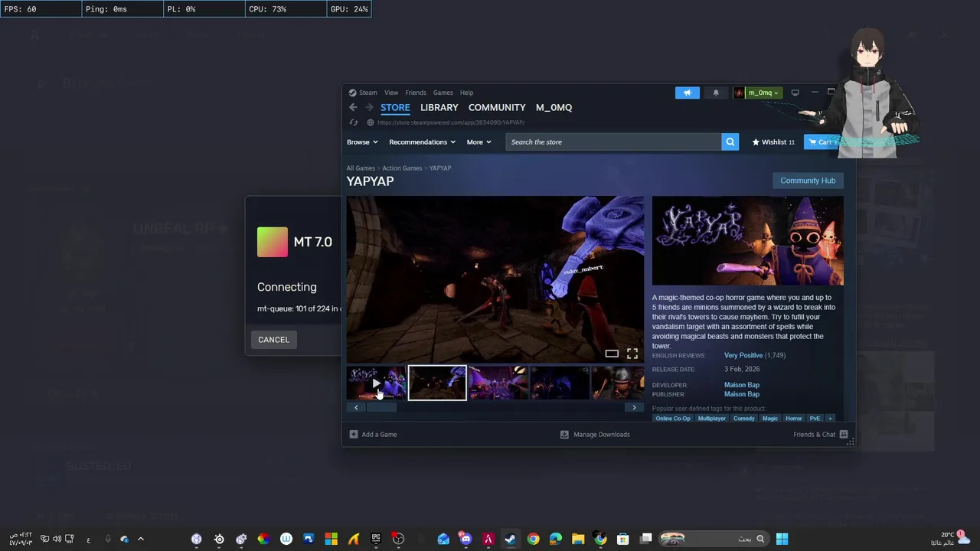This screenshot has width=980, height=551.
Task: Open the Friends & Chat panel
Action: [821, 434]
